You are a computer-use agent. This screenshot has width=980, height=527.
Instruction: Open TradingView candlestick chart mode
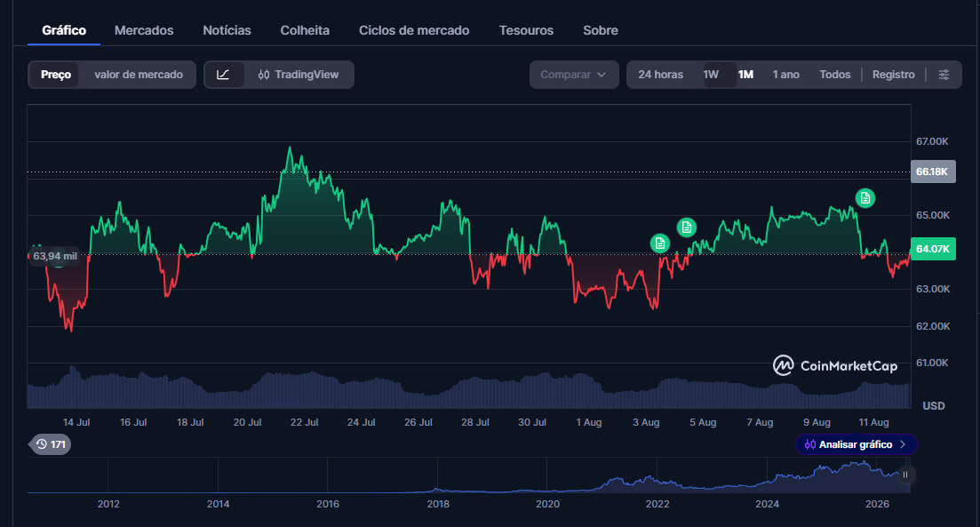click(299, 75)
